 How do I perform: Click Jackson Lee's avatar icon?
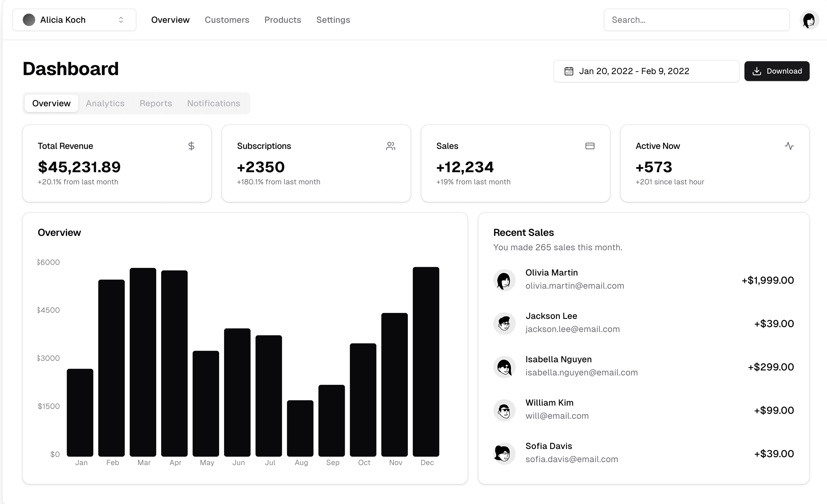tap(504, 323)
